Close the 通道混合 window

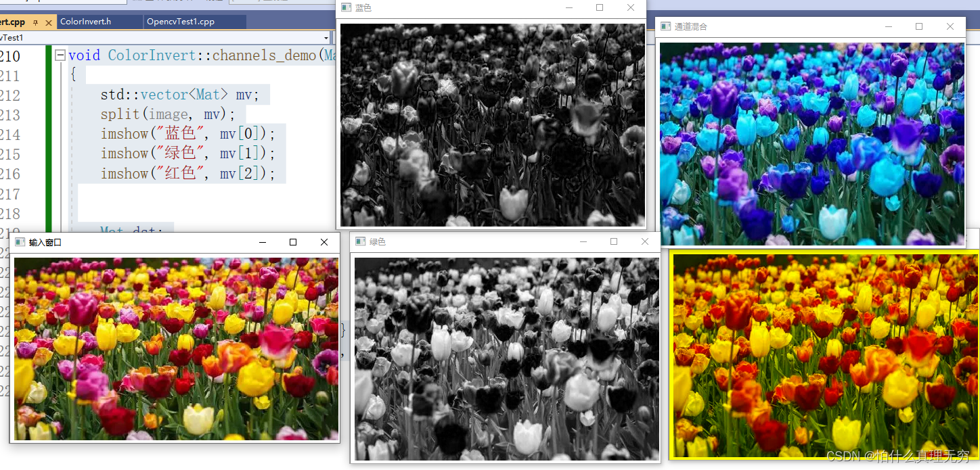(x=950, y=26)
